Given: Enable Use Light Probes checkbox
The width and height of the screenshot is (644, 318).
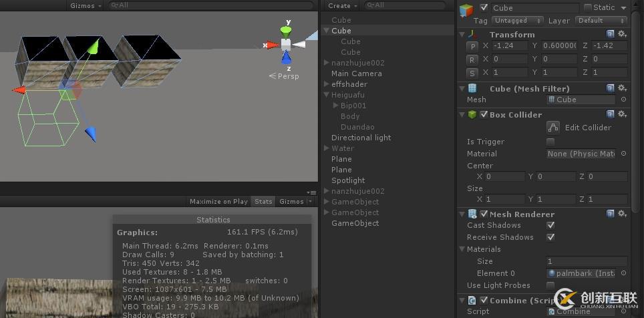Looking at the screenshot, I should 550,285.
